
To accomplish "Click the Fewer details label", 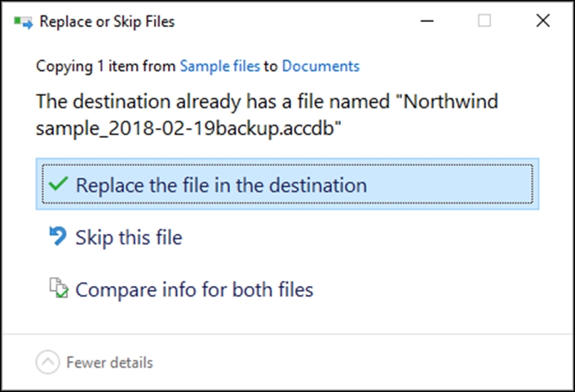I will [x=109, y=363].
